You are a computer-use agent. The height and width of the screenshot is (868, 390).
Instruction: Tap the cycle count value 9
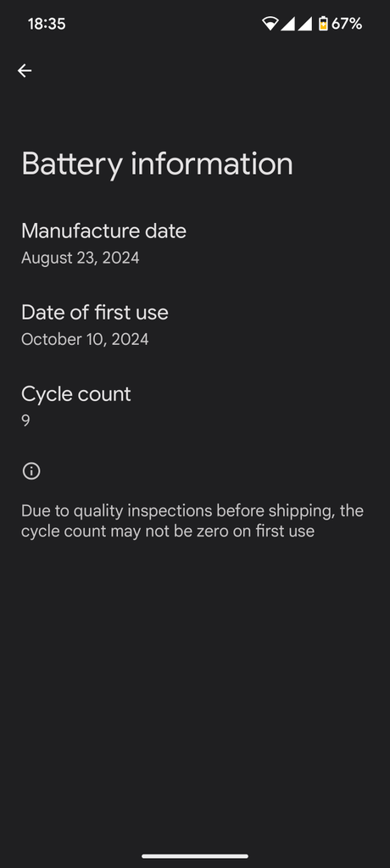(x=25, y=420)
